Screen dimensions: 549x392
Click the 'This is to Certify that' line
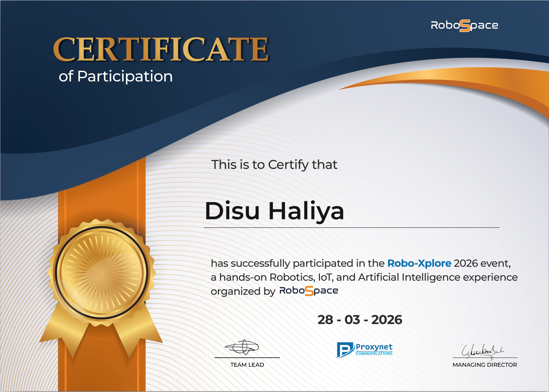pyautogui.click(x=274, y=165)
